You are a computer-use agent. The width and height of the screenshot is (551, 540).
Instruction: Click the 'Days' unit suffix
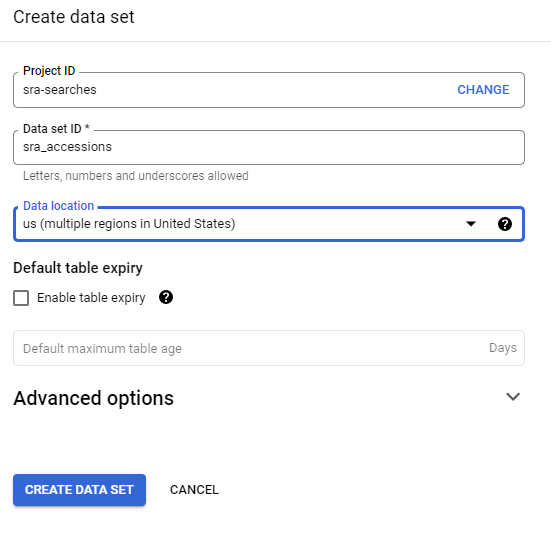(x=503, y=348)
